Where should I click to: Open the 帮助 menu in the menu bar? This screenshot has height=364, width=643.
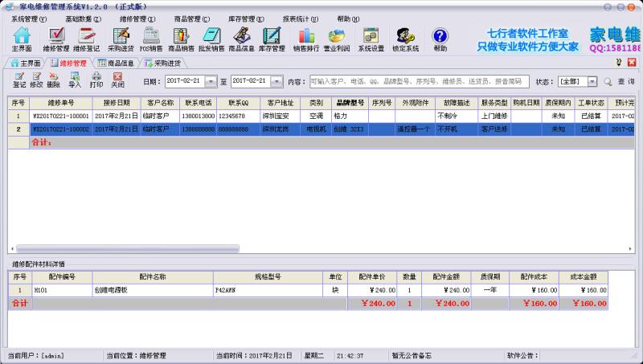tap(348, 18)
